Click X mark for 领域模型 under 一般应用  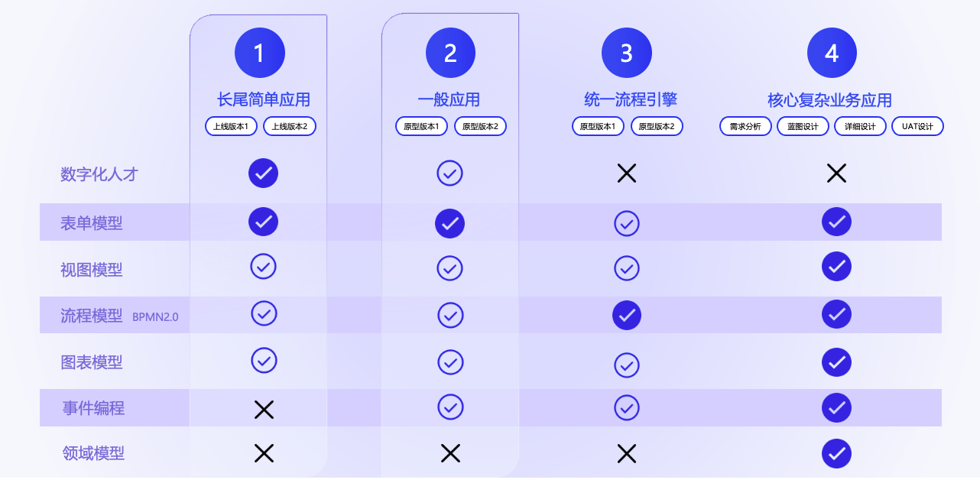tap(450, 453)
